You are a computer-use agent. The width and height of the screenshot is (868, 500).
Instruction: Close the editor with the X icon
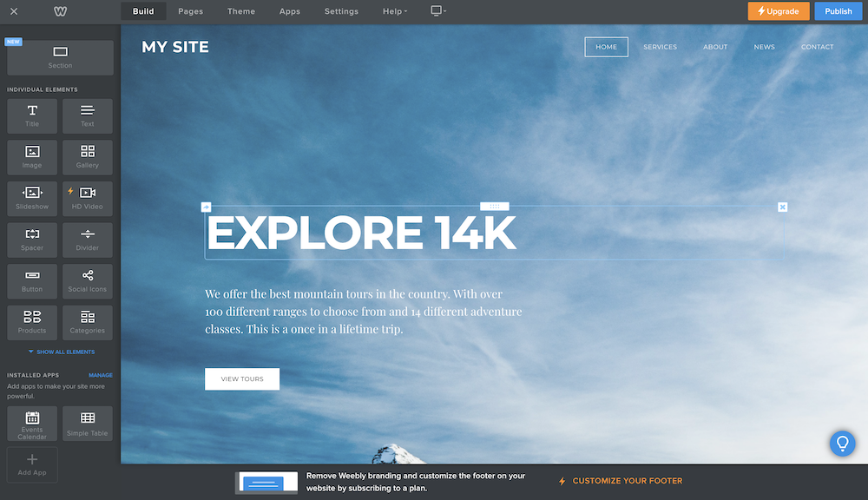(x=14, y=11)
